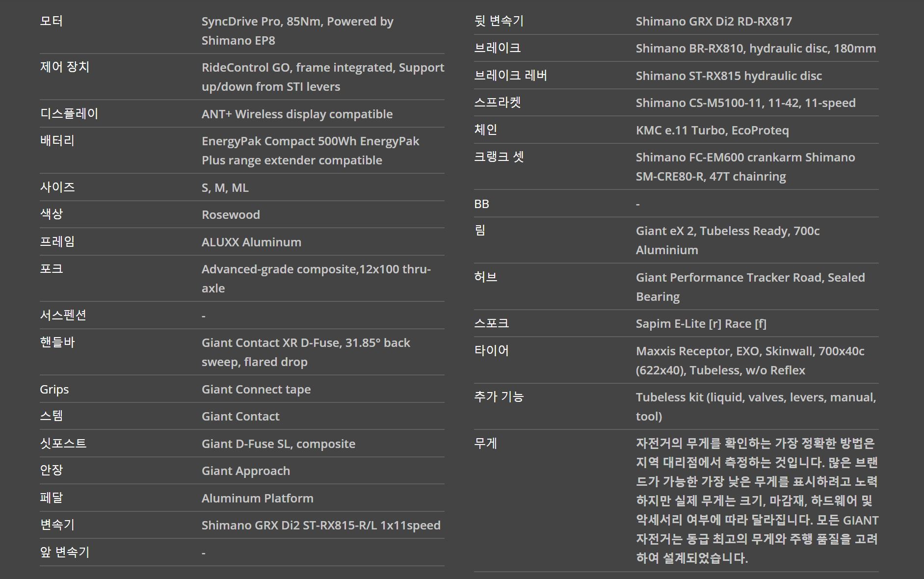The height and width of the screenshot is (579, 924).
Task: Select 'Shimano GRX Di2 RD-RX817' value
Action: 714,22
